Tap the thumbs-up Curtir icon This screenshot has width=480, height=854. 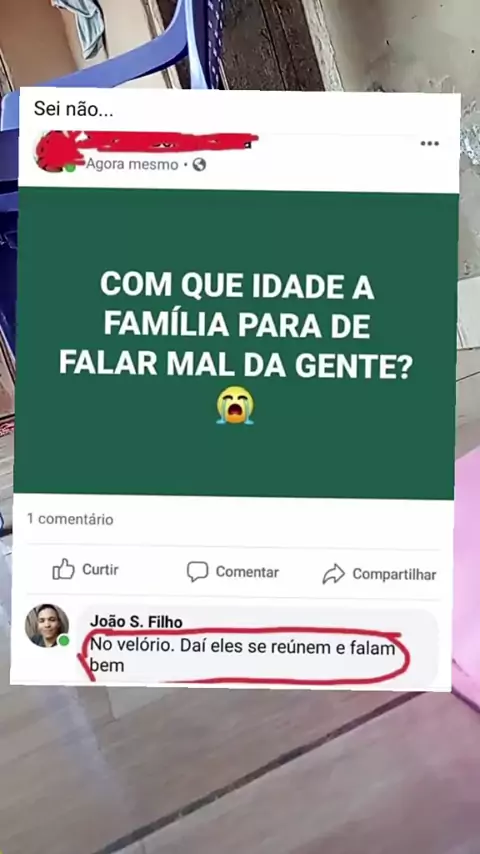[x=63, y=569]
